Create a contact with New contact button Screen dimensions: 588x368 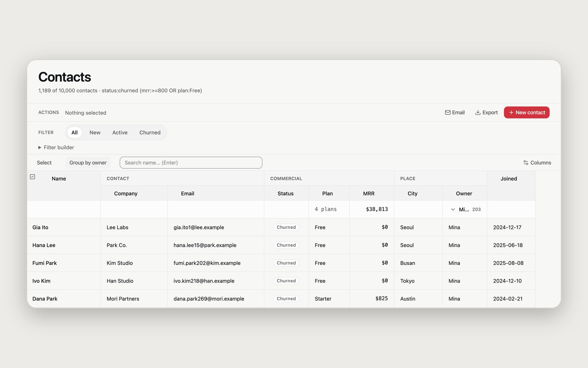[527, 113]
